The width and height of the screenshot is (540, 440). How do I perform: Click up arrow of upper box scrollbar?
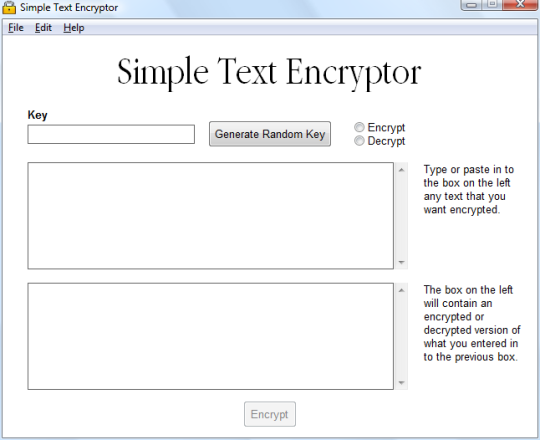coord(402,169)
